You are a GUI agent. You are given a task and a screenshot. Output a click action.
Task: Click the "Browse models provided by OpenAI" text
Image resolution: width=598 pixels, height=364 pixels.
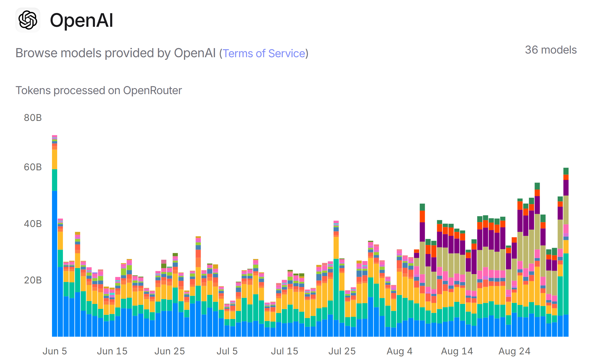[x=115, y=53]
